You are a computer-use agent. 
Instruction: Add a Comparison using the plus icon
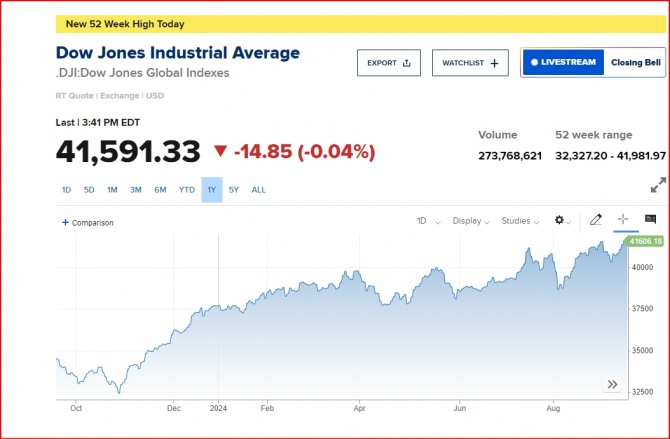tap(66, 223)
